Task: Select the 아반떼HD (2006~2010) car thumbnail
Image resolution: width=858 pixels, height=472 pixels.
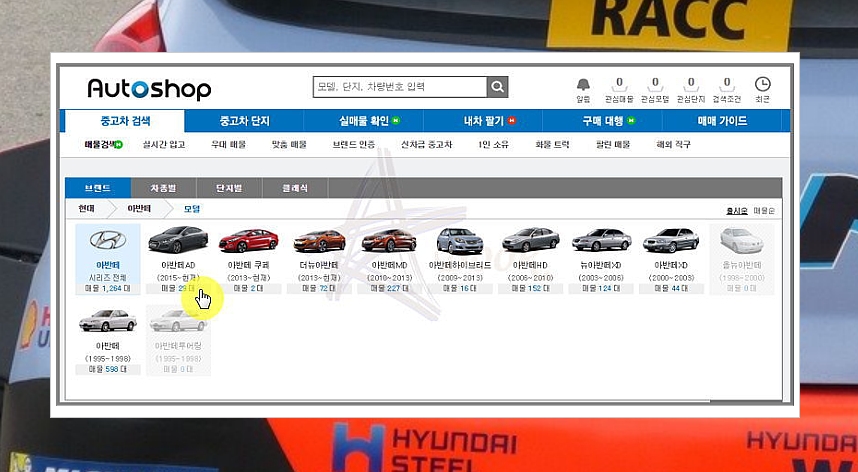Action: (x=530, y=240)
